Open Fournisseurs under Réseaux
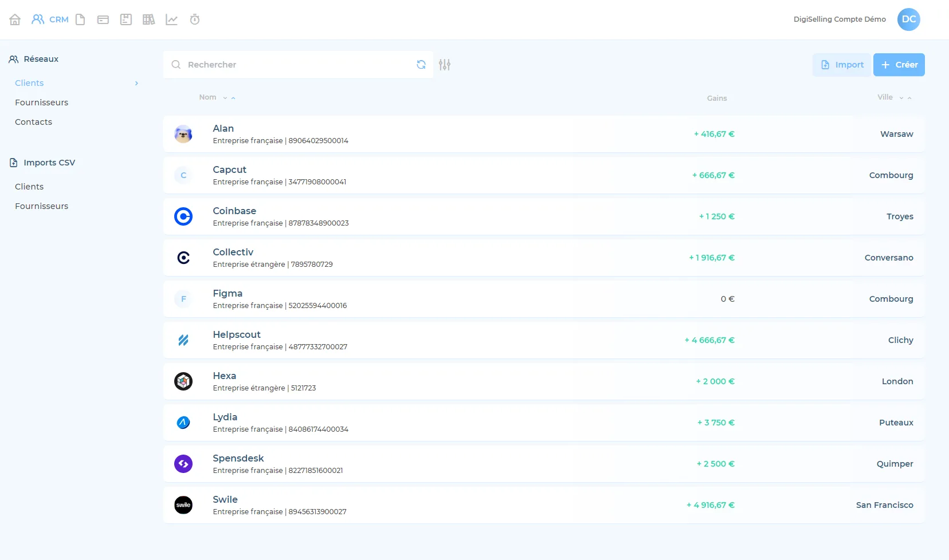This screenshot has width=949, height=560. pyautogui.click(x=41, y=102)
